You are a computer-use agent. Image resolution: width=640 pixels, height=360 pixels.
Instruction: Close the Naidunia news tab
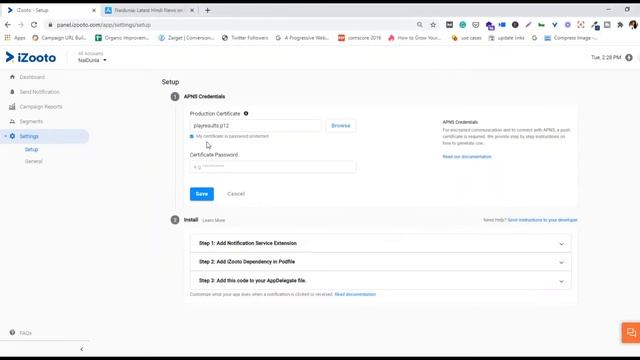tap(192, 10)
